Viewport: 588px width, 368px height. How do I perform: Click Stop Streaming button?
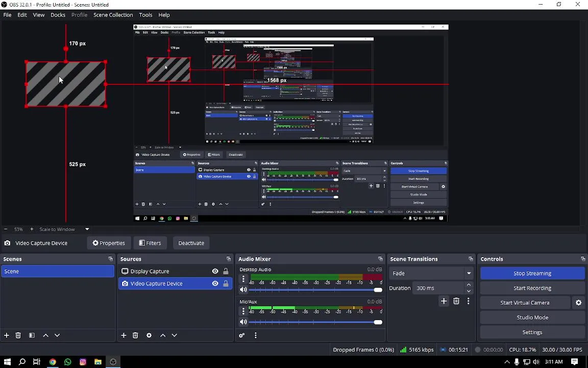click(x=532, y=273)
